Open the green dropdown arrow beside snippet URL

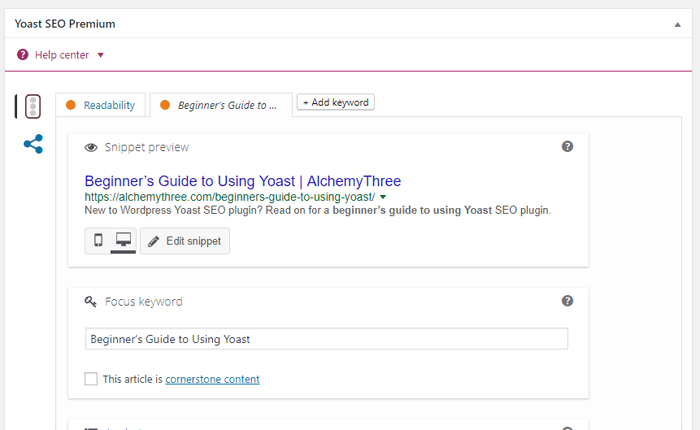[x=383, y=197]
